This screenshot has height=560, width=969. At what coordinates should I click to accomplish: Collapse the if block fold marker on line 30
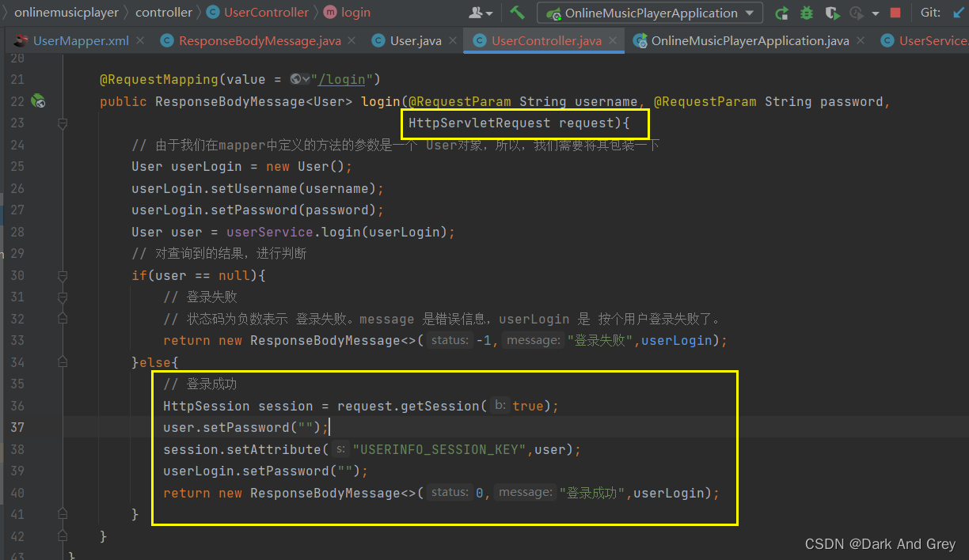pyautogui.click(x=63, y=276)
